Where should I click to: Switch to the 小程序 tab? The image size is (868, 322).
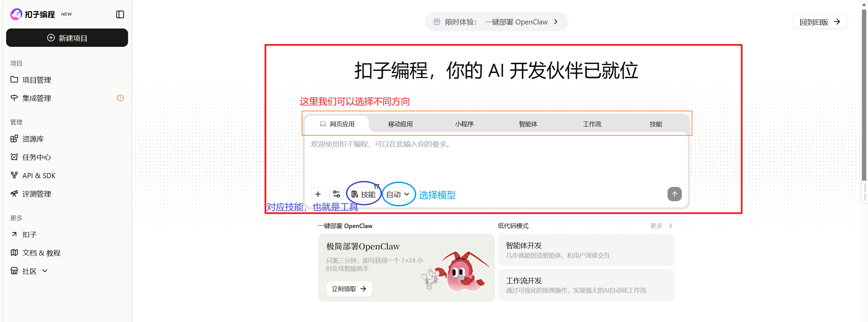click(x=464, y=124)
